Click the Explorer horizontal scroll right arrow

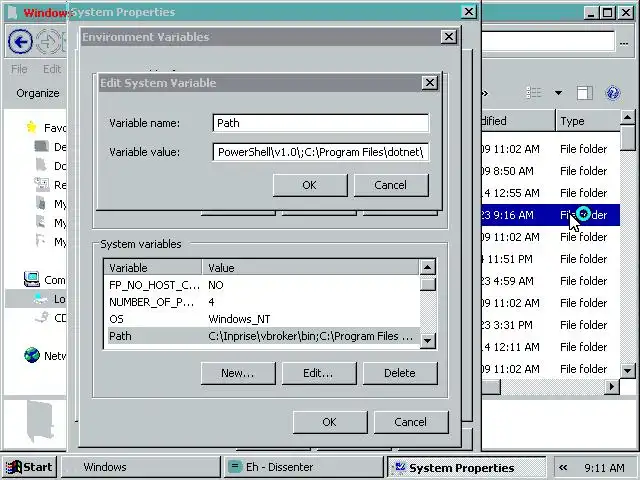pos(611,386)
